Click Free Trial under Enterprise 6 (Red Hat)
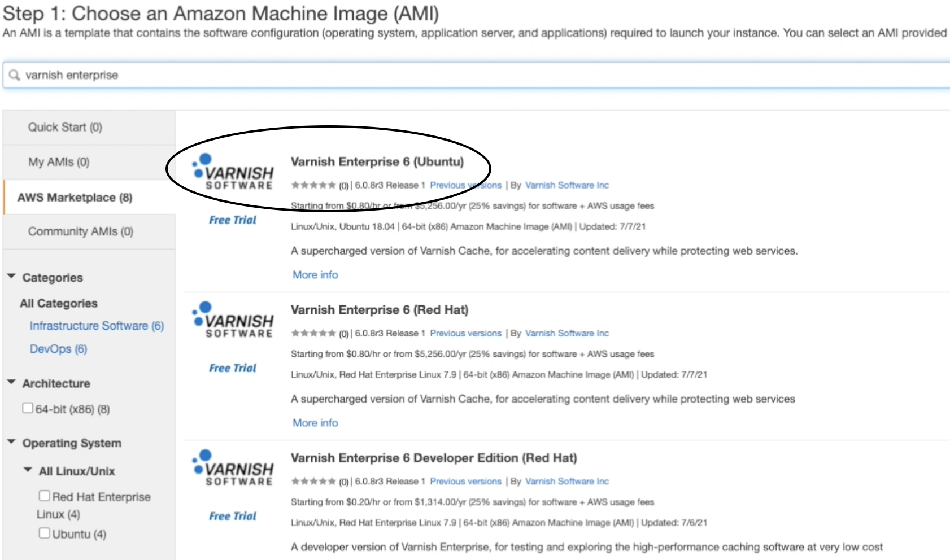Image resolution: width=950 pixels, height=560 pixels. pyautogui.click(x=233, y=368)
